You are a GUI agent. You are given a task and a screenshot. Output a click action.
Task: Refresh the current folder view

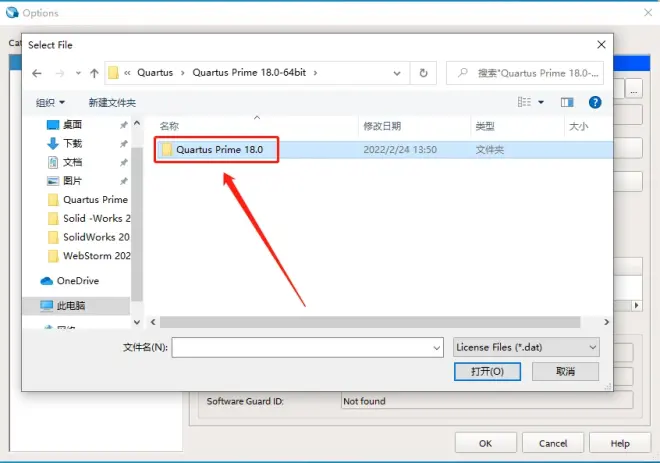(424, 73)
